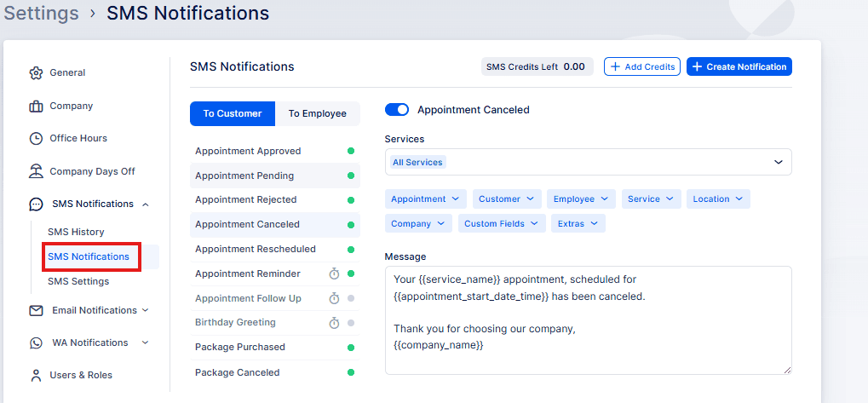Image resolution: width=868 pixels, height=403 pixels.
Task: Open the Custom Fields placeholders dropdown
Action: click(x=502, y=223)
